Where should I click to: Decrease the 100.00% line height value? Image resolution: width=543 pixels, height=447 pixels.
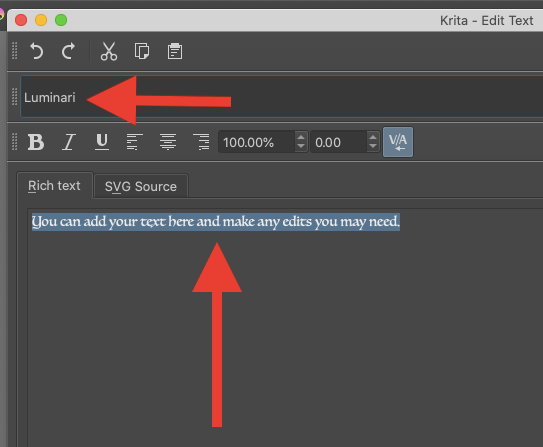pos(301,147)
